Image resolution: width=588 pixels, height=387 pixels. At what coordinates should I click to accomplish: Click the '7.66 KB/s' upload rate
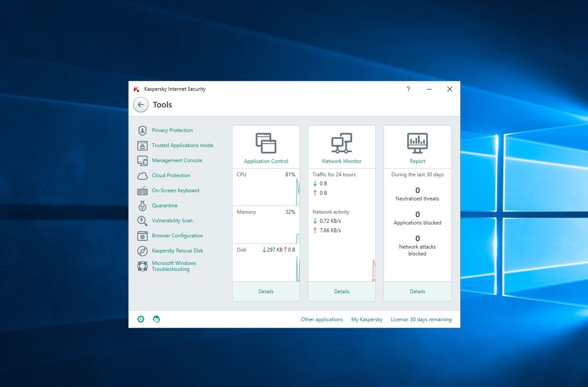tap(330, 230)
